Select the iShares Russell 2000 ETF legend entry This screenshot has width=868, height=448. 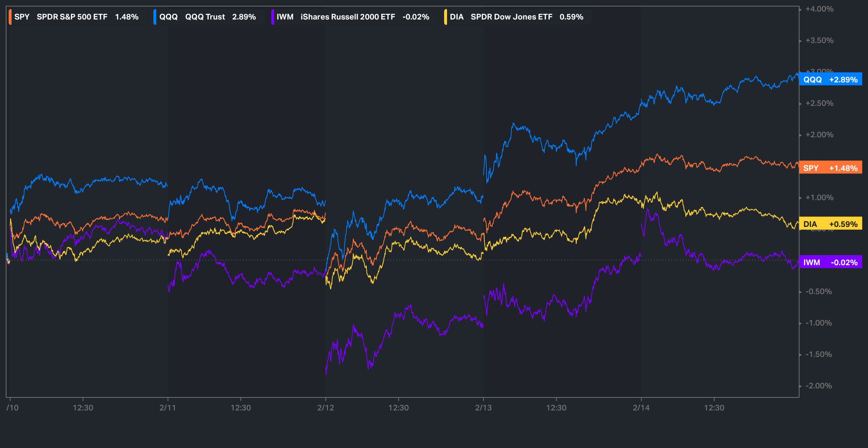tap(348, 17)
